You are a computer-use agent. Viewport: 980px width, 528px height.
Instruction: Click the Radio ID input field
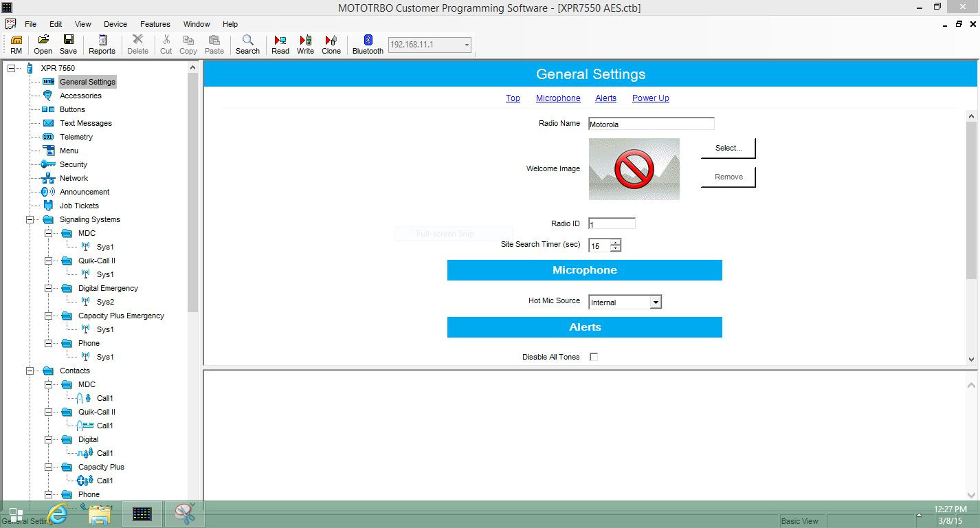coord(612,223)
